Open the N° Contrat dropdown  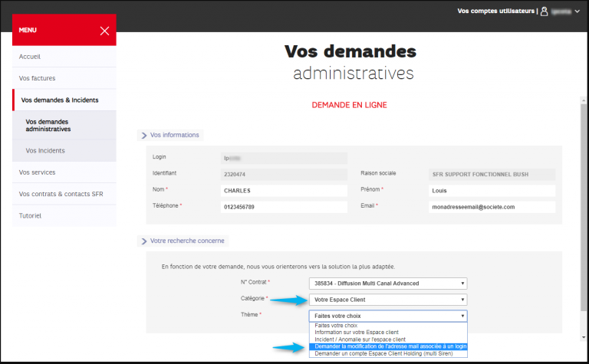(x=388, y=283)
